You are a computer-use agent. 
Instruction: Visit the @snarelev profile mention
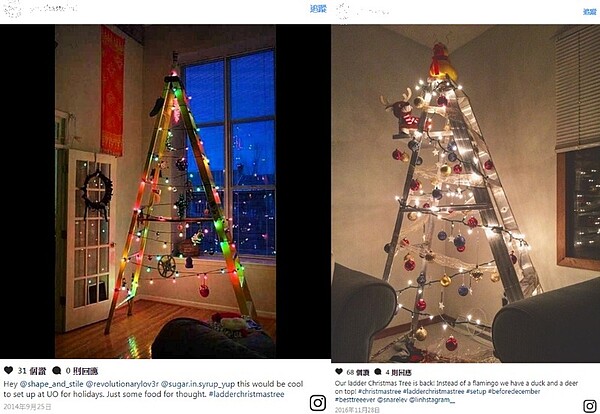point(392,399)
